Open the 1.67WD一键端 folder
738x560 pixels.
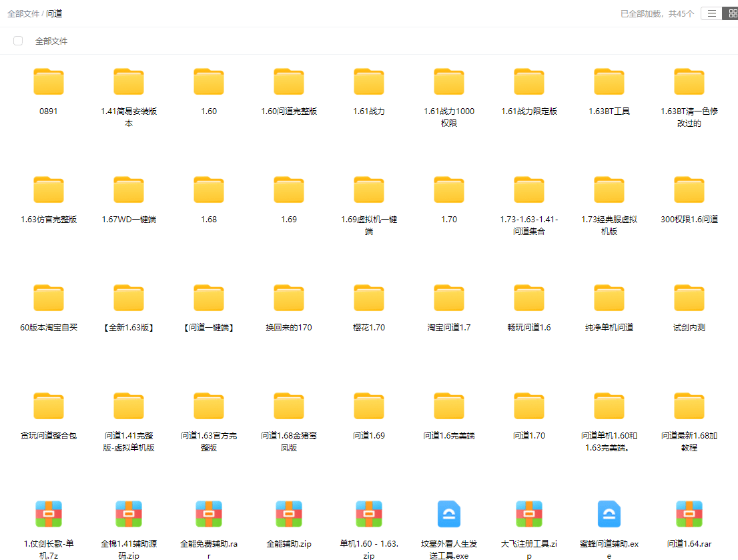[x=129, y=190]
